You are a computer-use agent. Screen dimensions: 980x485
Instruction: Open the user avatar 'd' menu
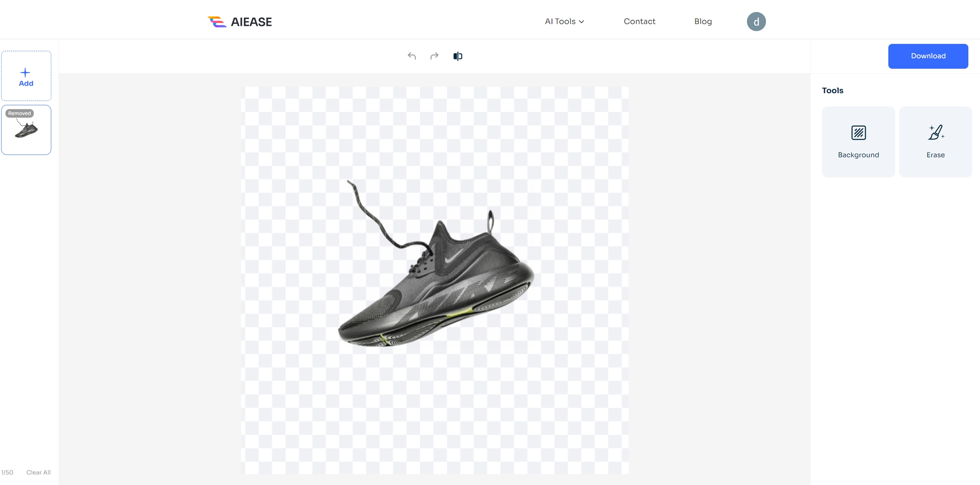tap(756, 22)
